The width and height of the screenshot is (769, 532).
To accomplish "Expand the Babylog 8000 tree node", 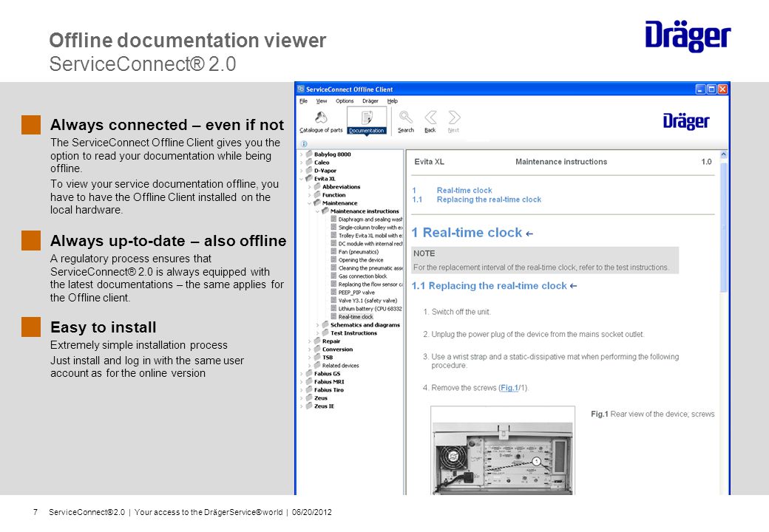I will coord(301,154).
